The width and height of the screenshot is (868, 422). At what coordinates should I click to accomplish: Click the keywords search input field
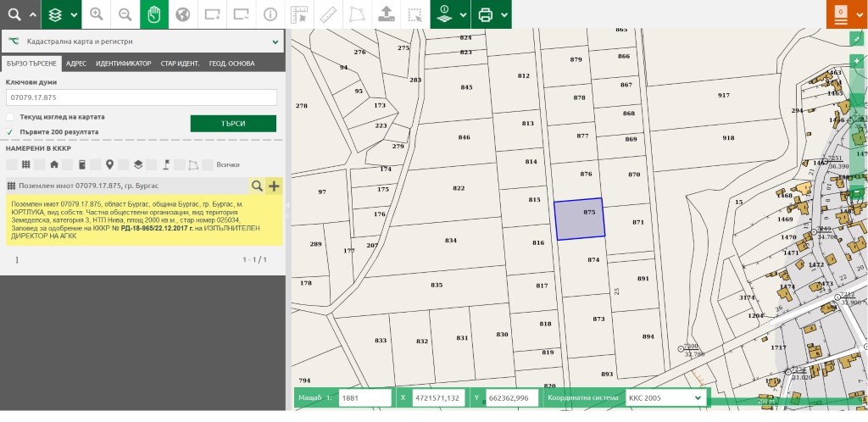142,97
